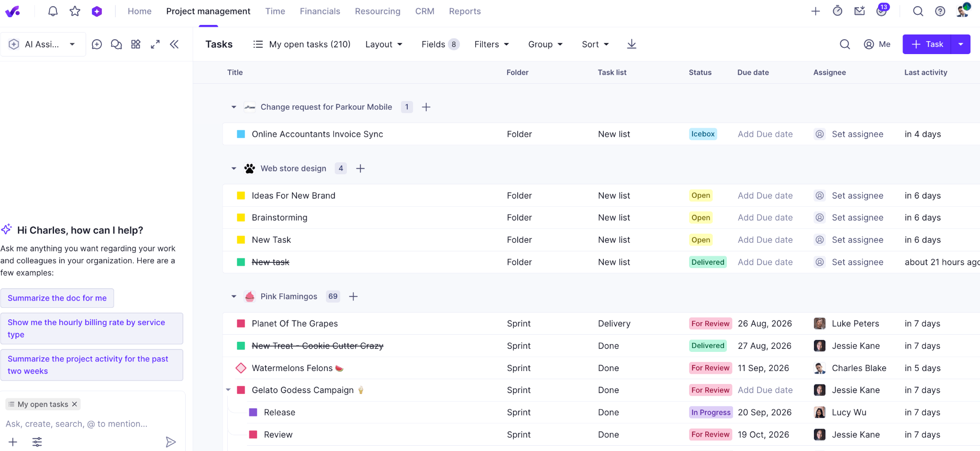
Task: Click blue status square for Online Accountants
Action: coord(241,134)
